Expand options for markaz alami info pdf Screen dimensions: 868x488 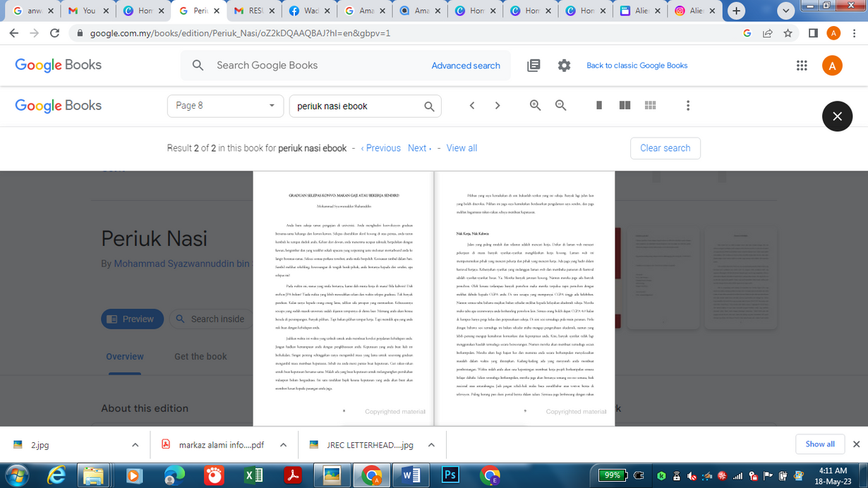tap(283, 445)
